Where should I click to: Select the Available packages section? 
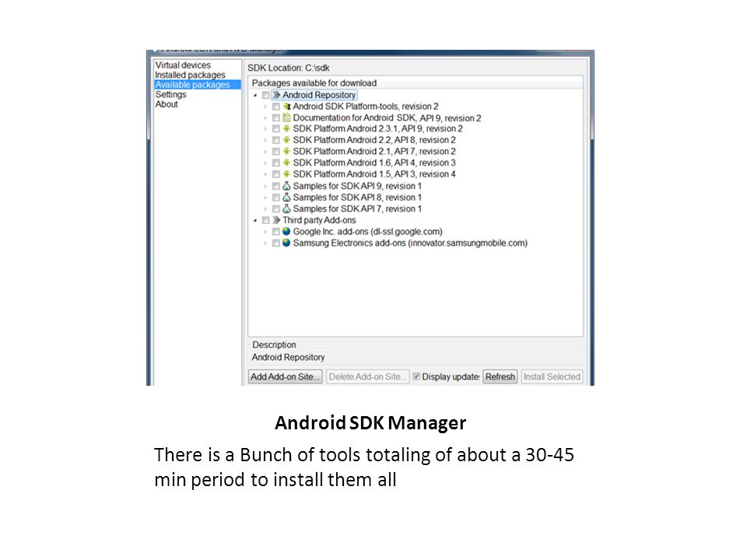tap(197, 84)
